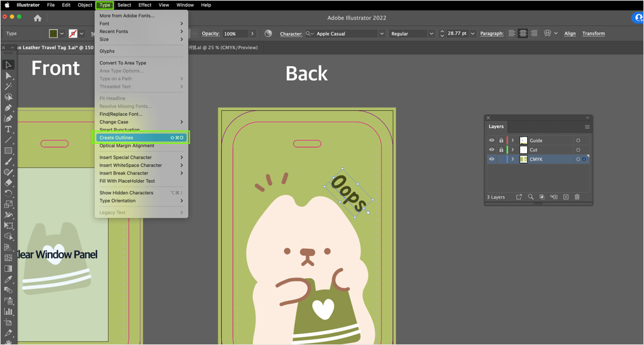This screenshot has height=345, width=644.
Task: Select the Lasso tool
Action: click(x=8, y=97)
